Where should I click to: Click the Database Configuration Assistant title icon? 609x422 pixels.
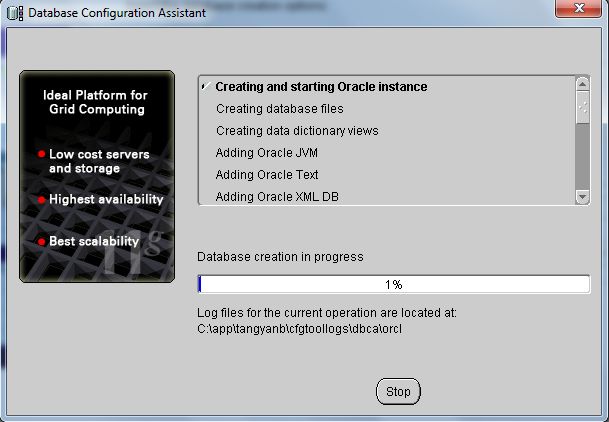coord(15,13)
